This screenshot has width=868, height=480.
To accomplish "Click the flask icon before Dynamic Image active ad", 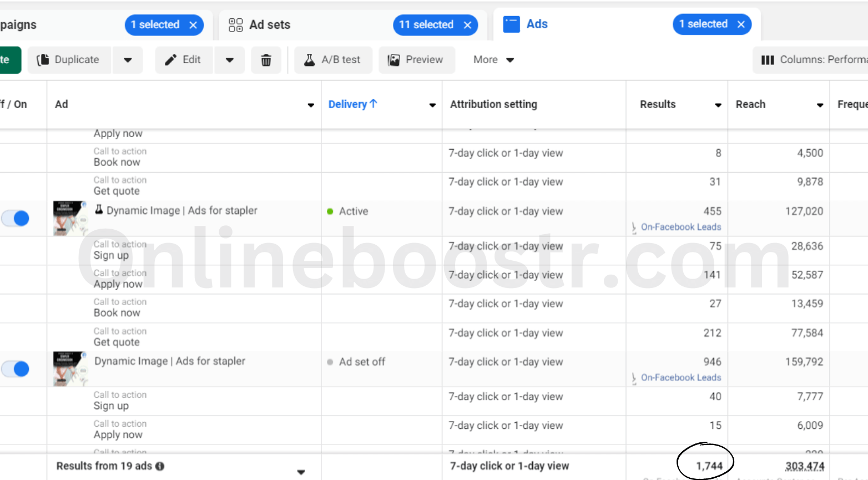I will tap(99, 210).
